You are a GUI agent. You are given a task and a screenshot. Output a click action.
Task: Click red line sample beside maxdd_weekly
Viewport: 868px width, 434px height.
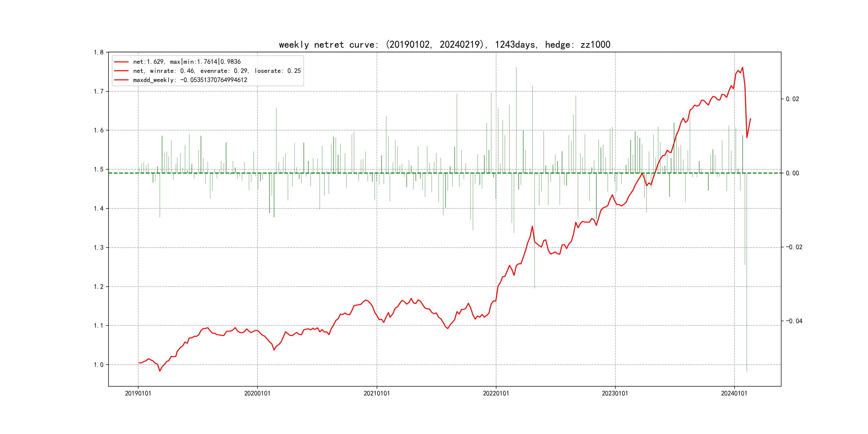coord(121,80)
